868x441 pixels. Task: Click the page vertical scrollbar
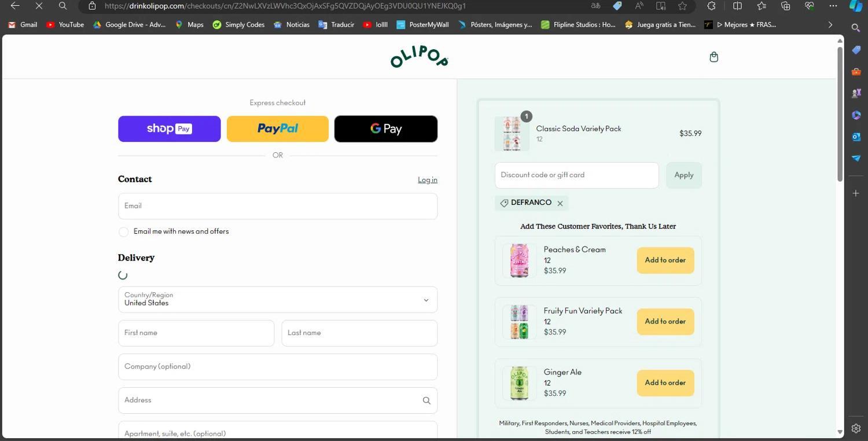[840, 115]
